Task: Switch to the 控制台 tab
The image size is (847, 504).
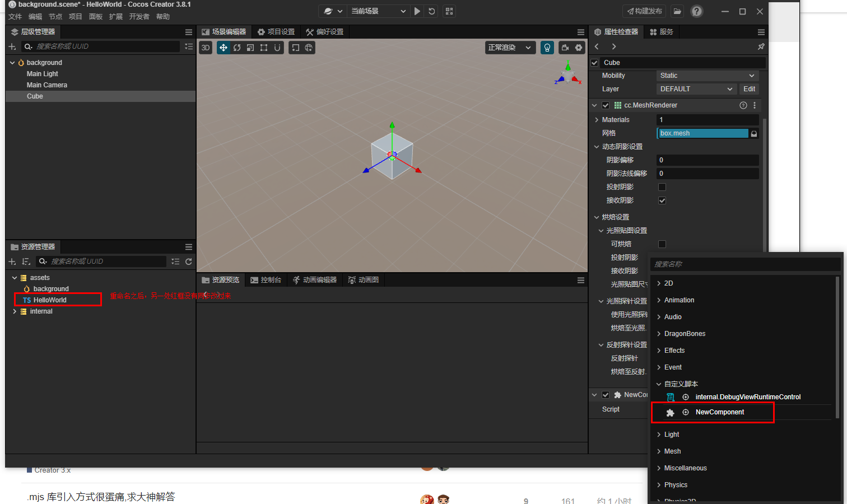Action: click(x=266, y=280)
